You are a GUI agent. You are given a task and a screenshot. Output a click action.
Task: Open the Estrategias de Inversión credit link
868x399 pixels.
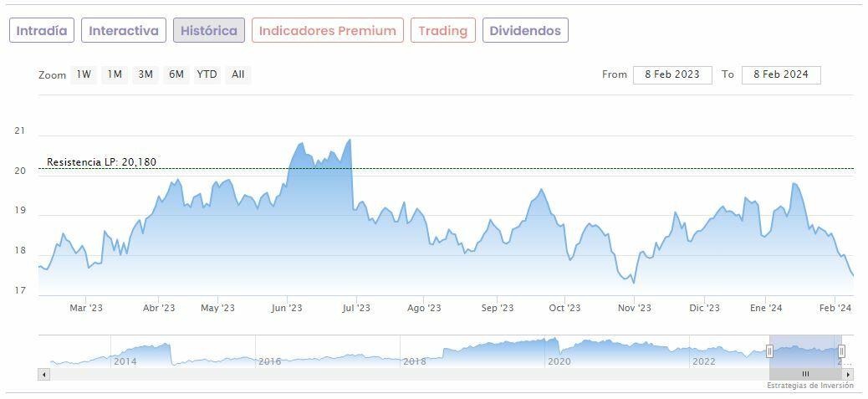(809, 386)
